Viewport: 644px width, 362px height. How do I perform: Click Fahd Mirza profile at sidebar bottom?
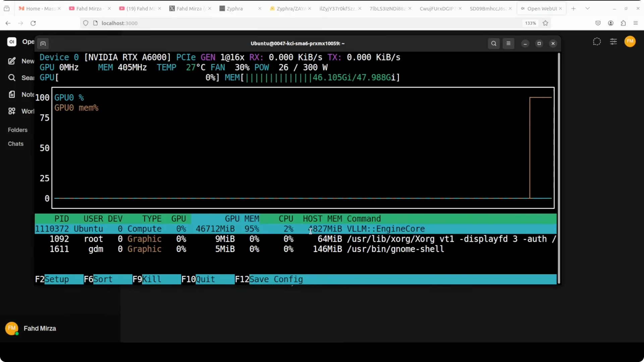[31, 328]
